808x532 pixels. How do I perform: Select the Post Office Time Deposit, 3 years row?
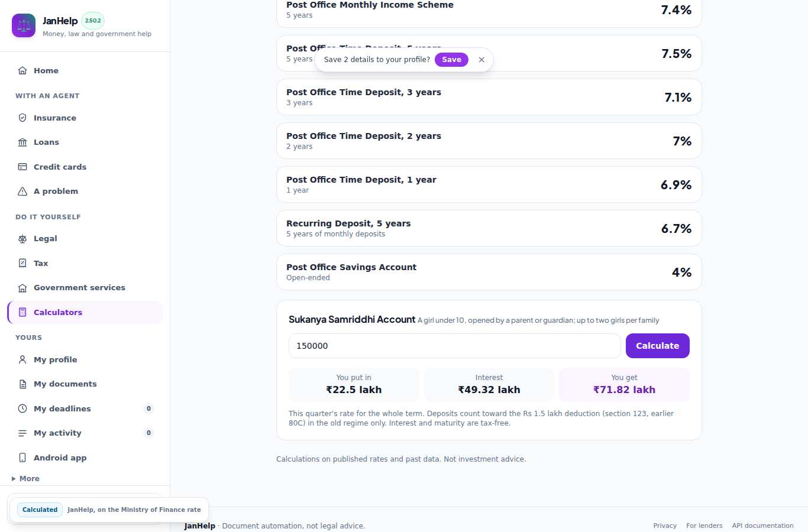[489, 97]
